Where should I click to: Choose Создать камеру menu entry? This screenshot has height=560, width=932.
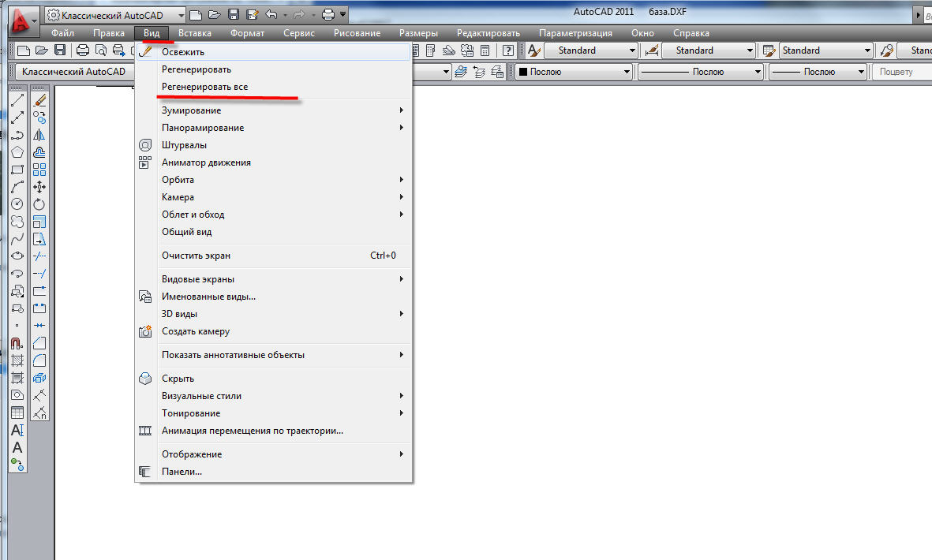pos(273,331)
